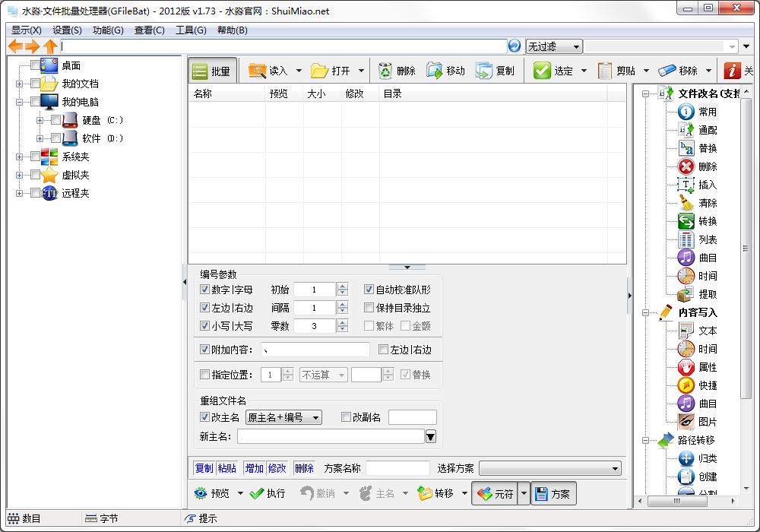
Task: Click the 粘贴 scheme button
Action: (x=226, y=468)
